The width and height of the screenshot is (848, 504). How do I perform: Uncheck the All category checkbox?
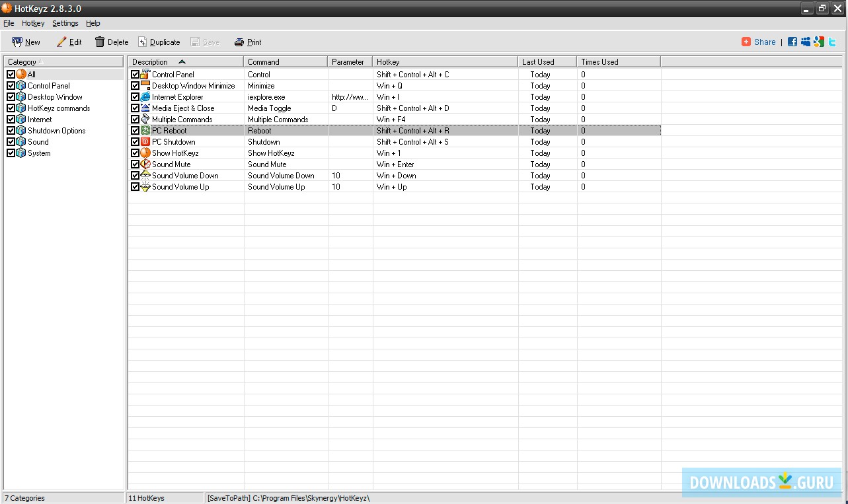tap(11, 75)
